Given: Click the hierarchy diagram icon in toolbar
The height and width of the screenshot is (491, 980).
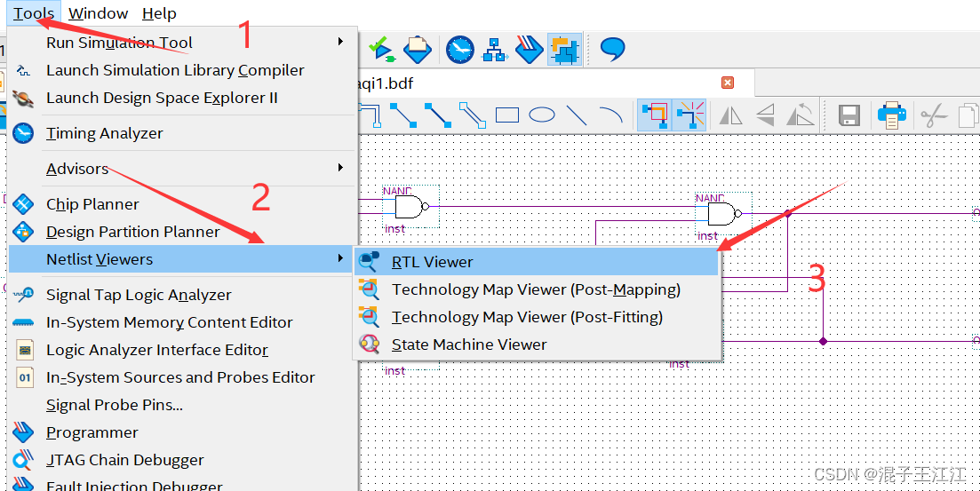Looking at the screenshot, I should coord(495,50).
